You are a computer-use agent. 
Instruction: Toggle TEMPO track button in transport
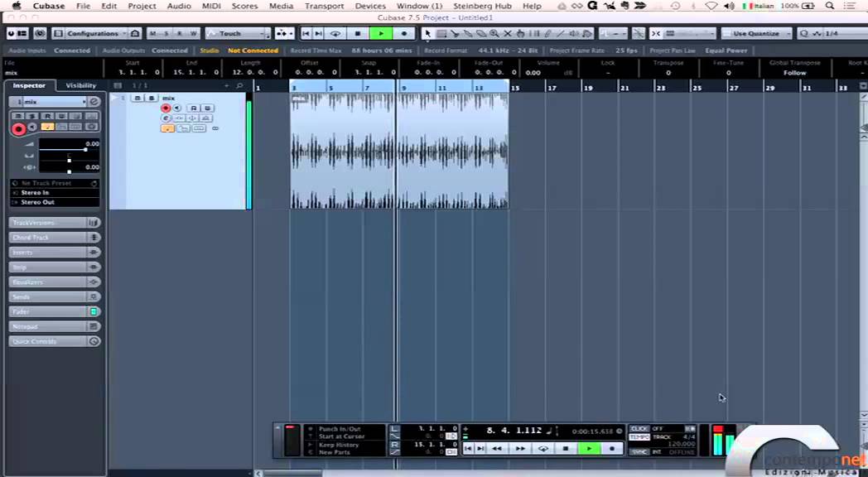639,437
